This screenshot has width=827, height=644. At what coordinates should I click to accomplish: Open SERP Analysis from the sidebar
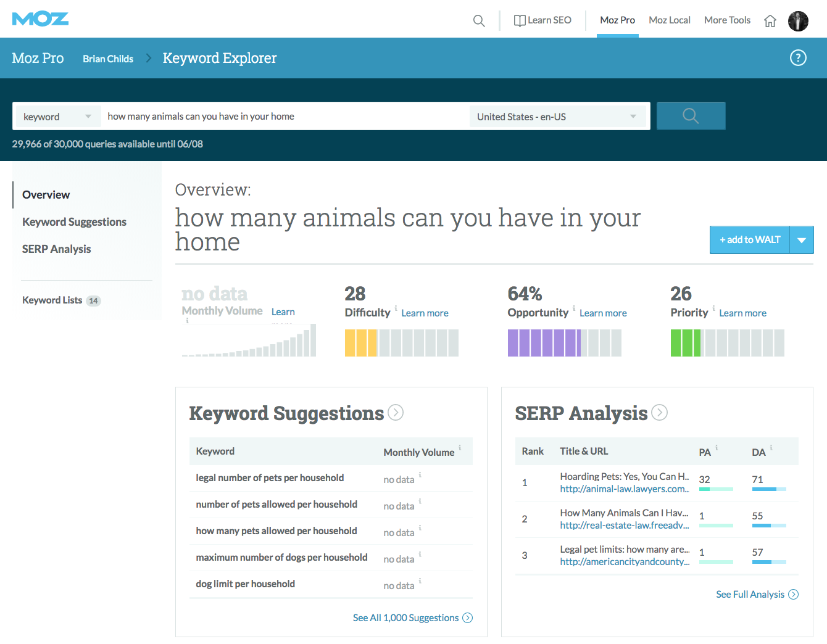click(56, 249)
